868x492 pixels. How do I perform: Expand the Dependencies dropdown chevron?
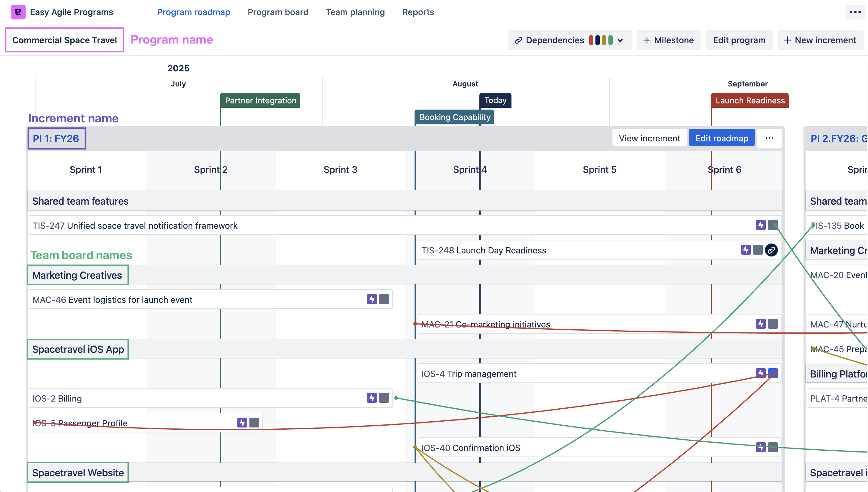click(x=620, y=40)
